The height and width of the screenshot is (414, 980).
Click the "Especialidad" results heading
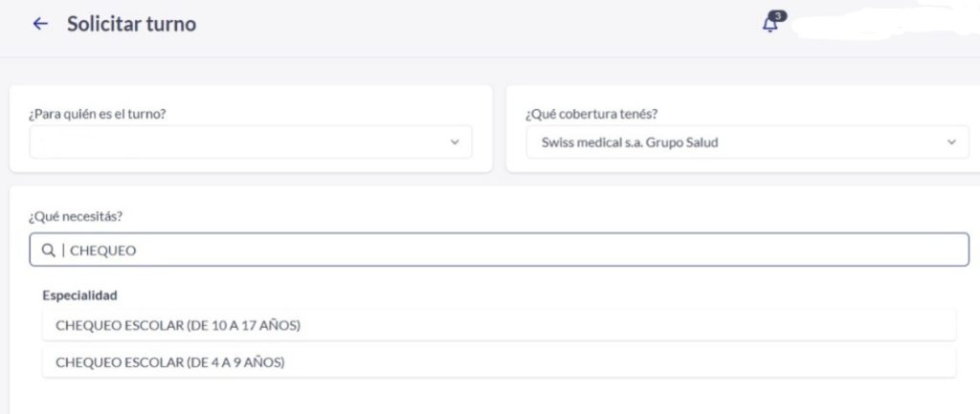pyautogui.click(x=79, y=295)
